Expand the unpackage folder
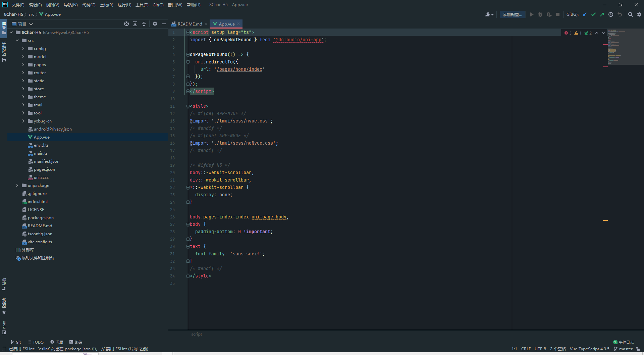 (17, 186)
